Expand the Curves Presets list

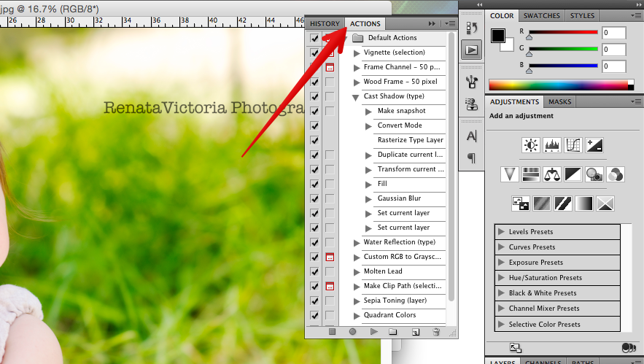click(x=501, y=247)
